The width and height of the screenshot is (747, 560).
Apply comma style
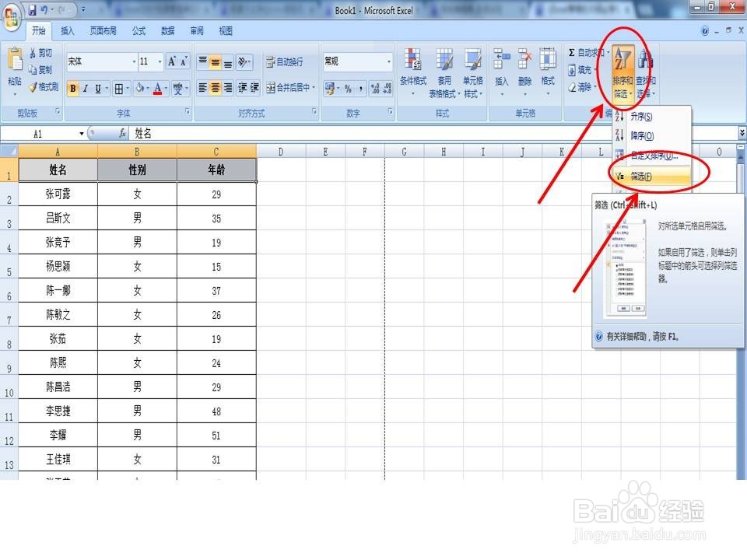(x=360, y=88)
